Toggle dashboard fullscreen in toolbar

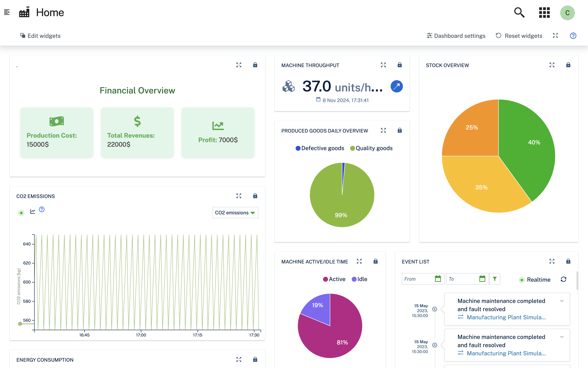point(555,36)
